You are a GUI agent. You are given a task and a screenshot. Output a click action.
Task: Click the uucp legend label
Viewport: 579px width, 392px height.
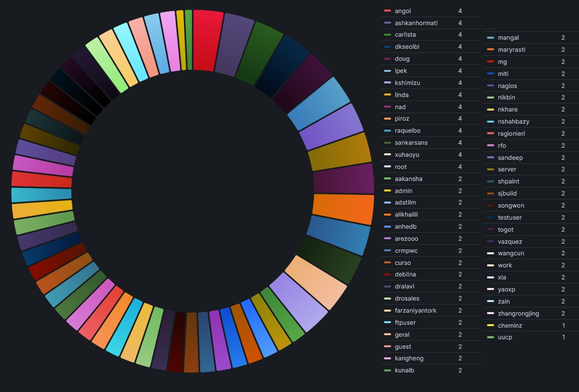tap(505, 337)
